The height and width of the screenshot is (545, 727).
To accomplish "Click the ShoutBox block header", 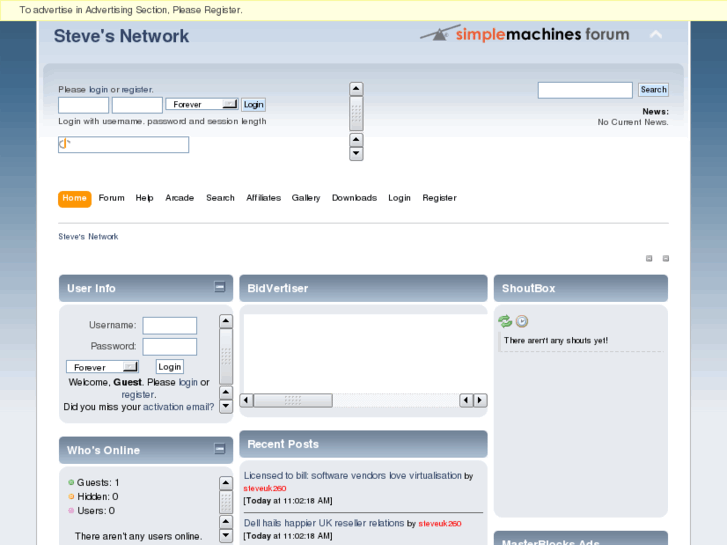I will click(x=581, y=288).
